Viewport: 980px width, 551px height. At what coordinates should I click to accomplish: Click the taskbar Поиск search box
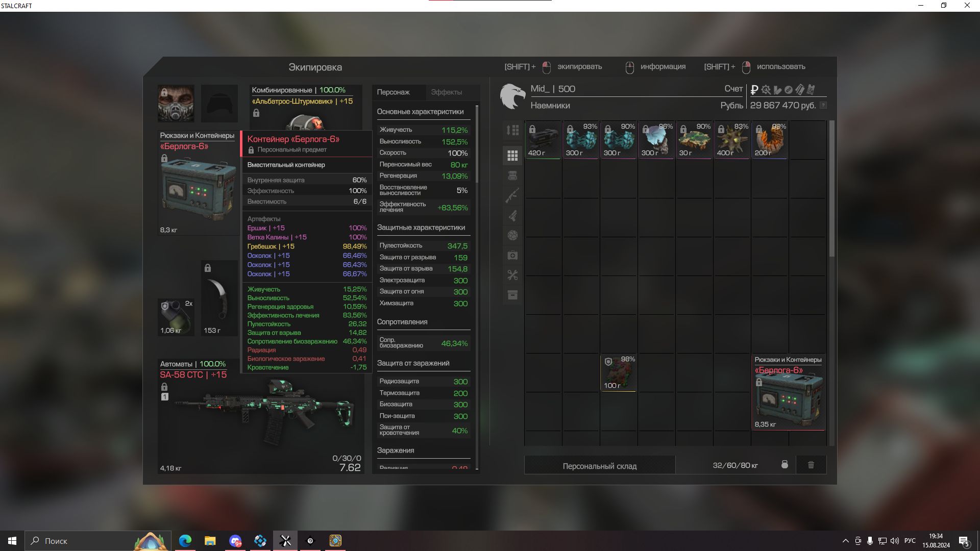coord(97,541)
